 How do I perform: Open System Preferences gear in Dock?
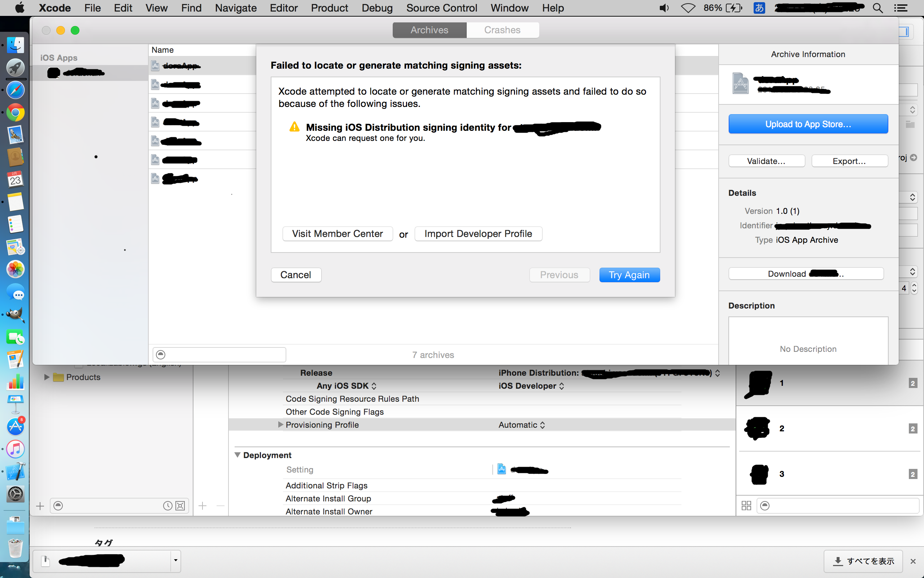click(x=16, y=494)
